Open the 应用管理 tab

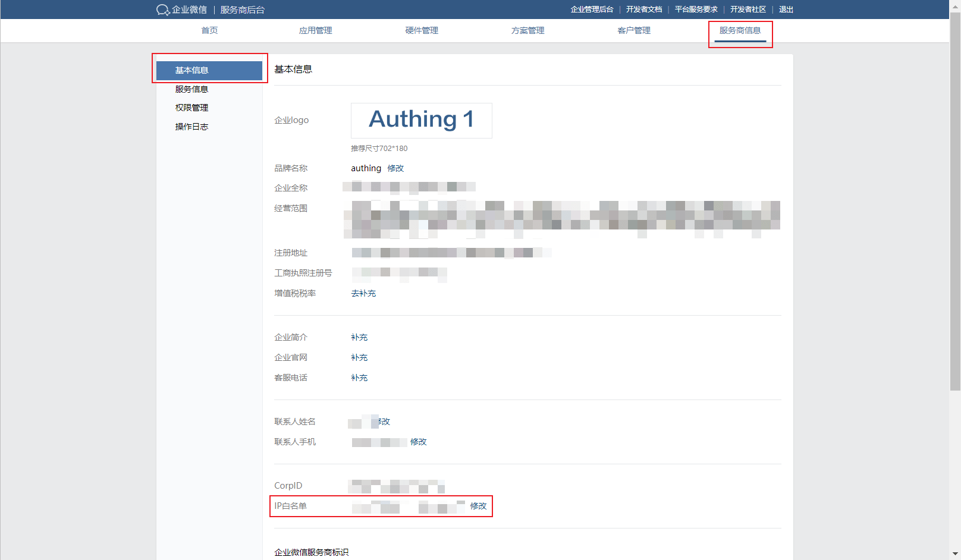(x=315, y=30)
